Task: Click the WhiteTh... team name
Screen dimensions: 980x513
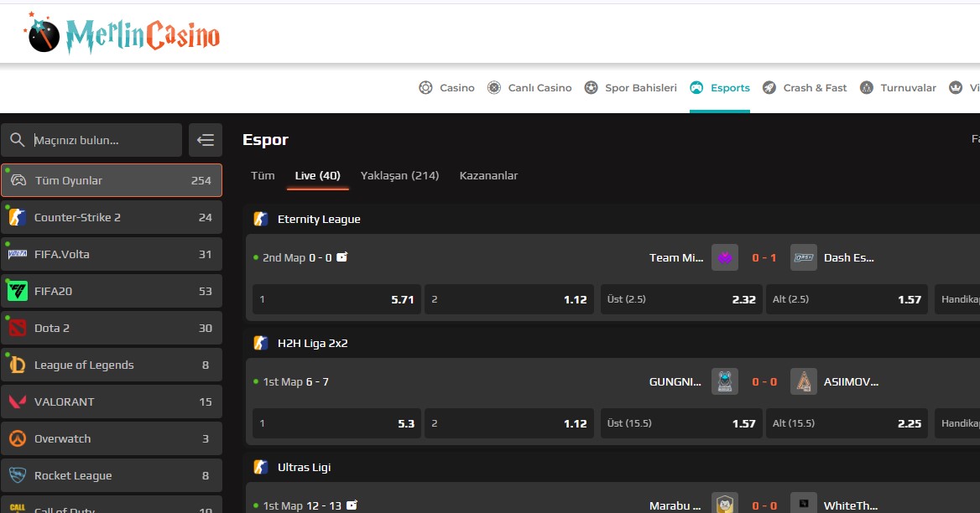Action: [851, 505]
